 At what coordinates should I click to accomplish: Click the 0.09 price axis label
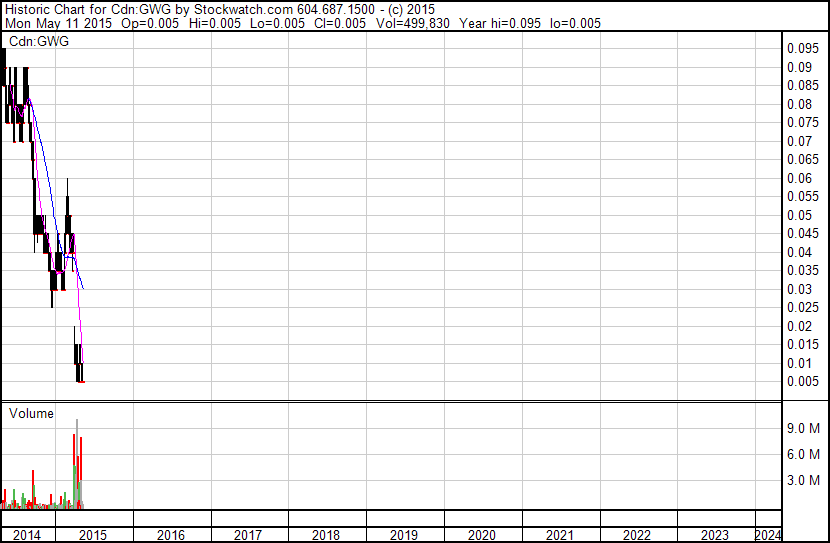[x=799, y=67]
